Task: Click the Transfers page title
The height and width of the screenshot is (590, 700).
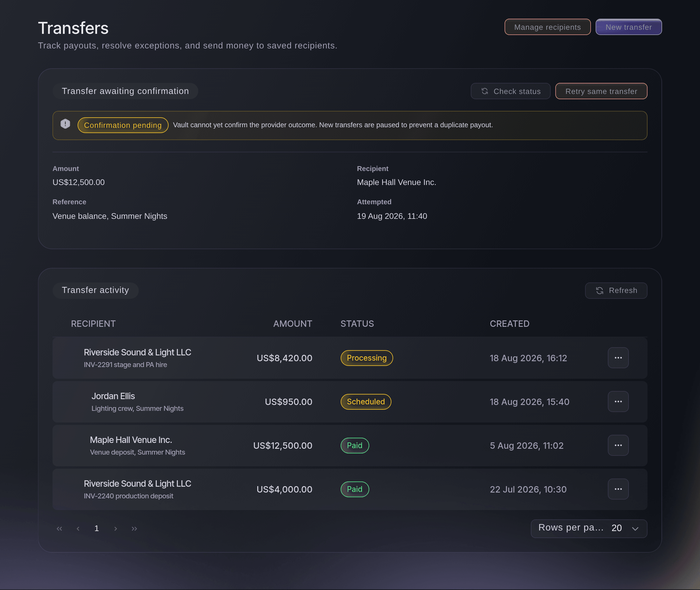Action: (x=73, y=28)
